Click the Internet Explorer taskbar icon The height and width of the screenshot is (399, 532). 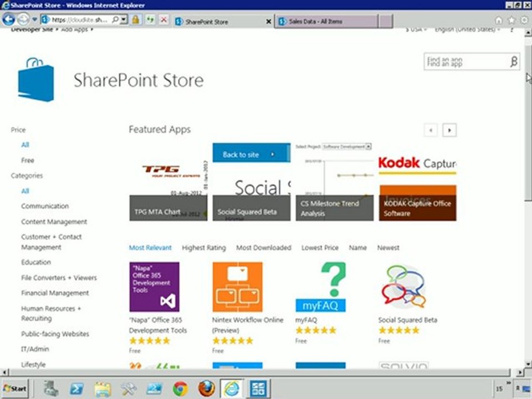pos(232,388)
